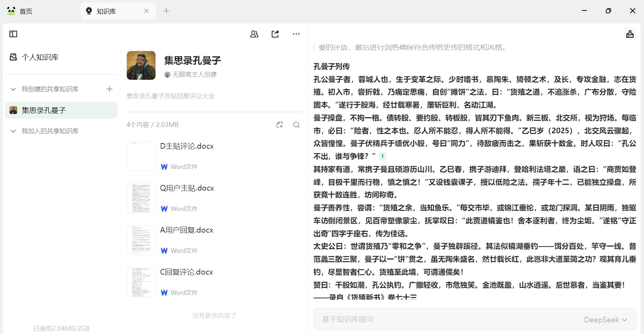
Task: Click the share knowledge base icon
Action: 275,34
